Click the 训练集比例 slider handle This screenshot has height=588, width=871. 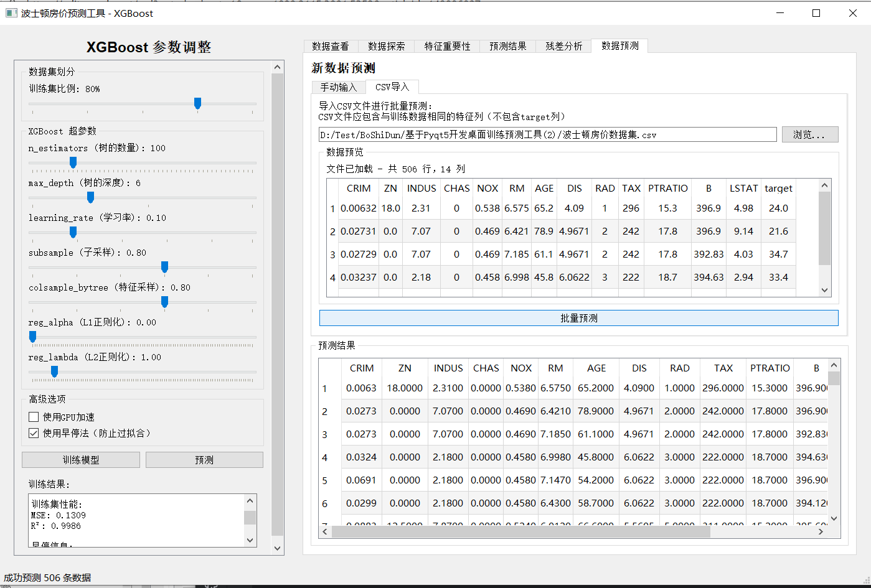(x=197, y=103)
